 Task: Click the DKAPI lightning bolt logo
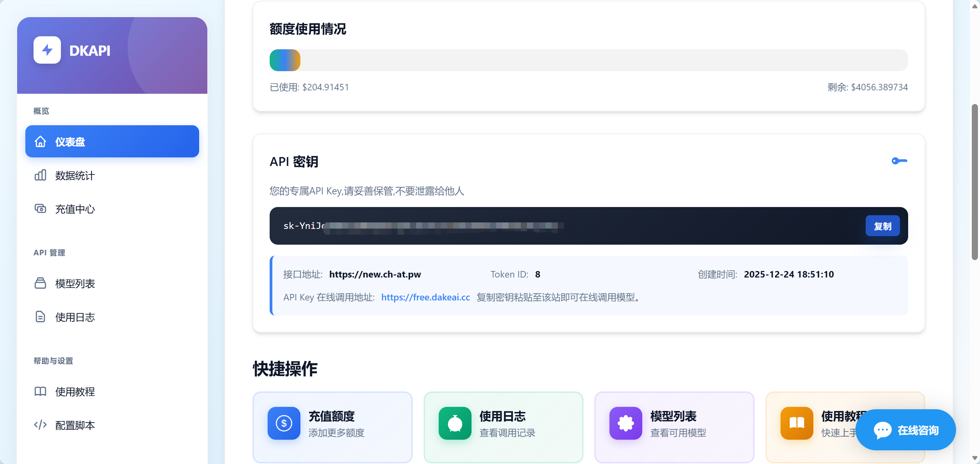pyautogui.click(x=47, y=50)
